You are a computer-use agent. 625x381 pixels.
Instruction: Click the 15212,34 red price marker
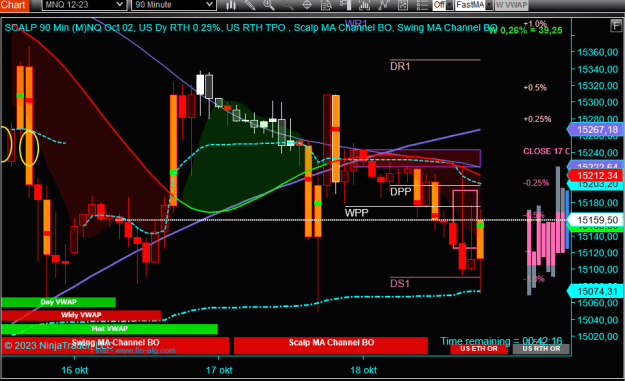click(x=595, y=175)
